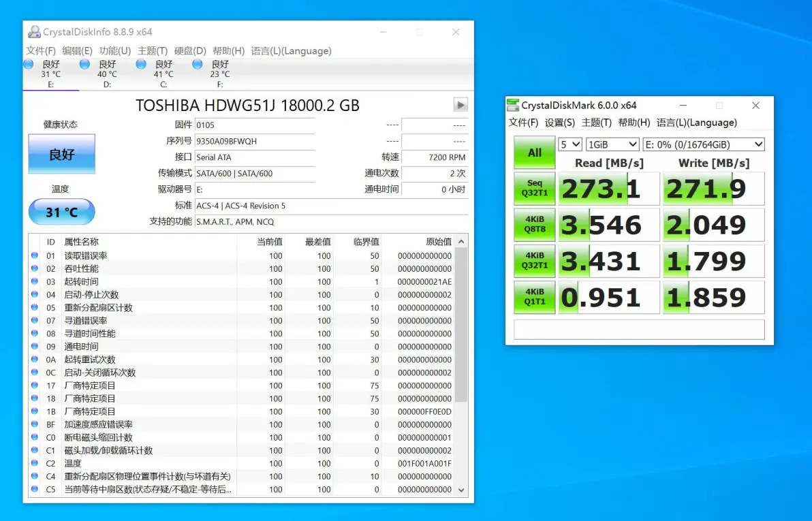Open the test size dropdown showing 1GiB
The image size is (812, 521).
click(x=612, y=144)
